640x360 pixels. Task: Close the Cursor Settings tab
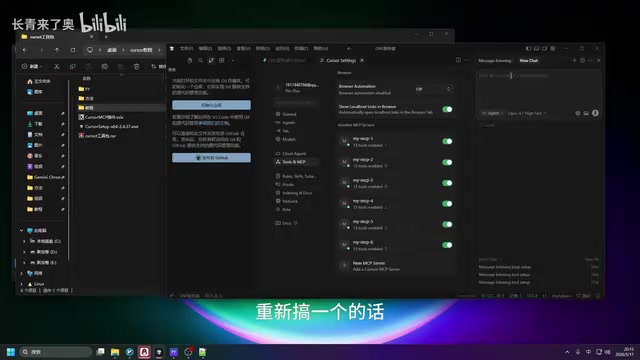[x=362, y=60]
